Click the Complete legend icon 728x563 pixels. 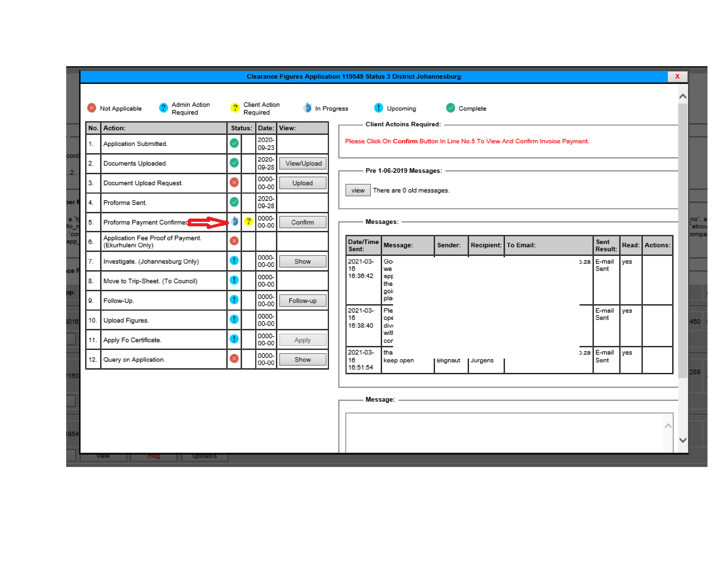pos(450,108)
